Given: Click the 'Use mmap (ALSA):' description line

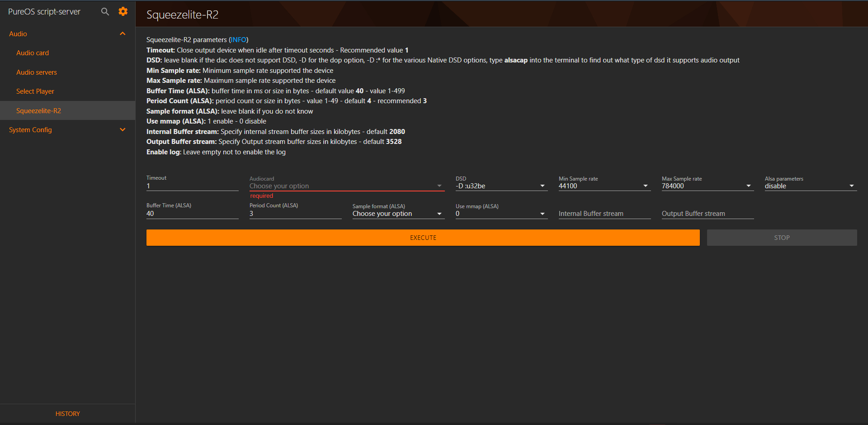Looking at the screenshot, I should point(206,121).
